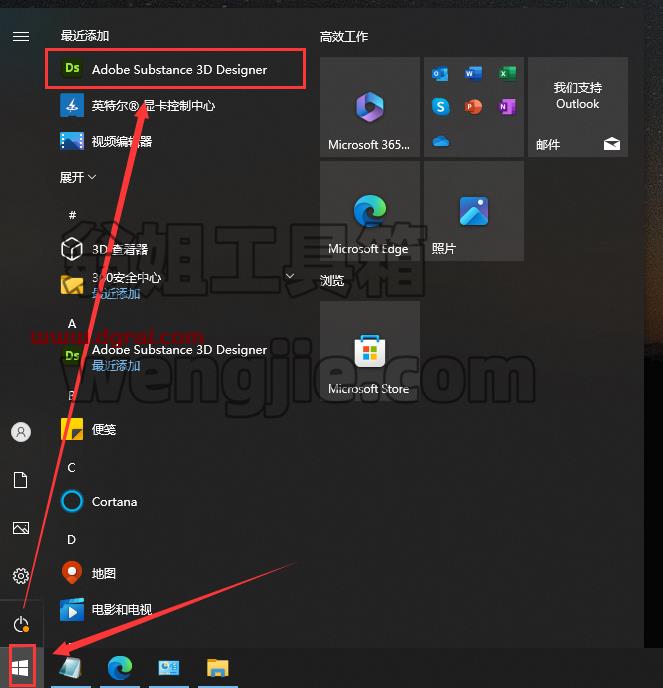Viewport: 663px width, 688px height.
Task: Open the Maps (地图) app
Action: 176,573
